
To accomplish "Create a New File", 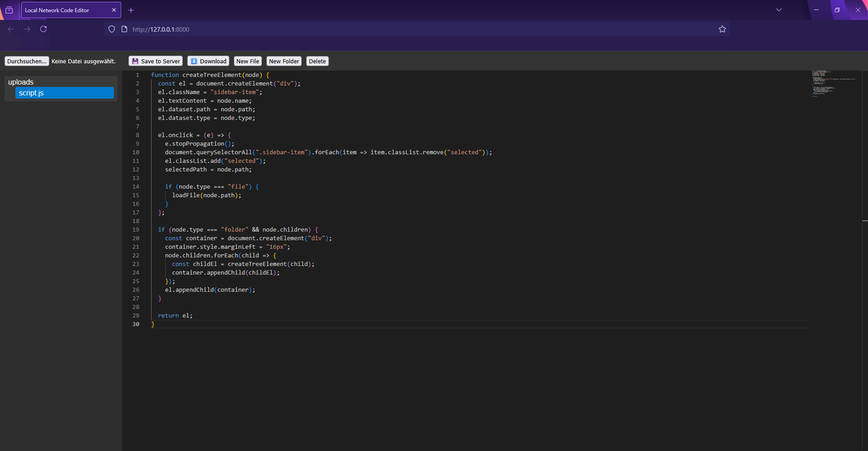I will point(248,61).
